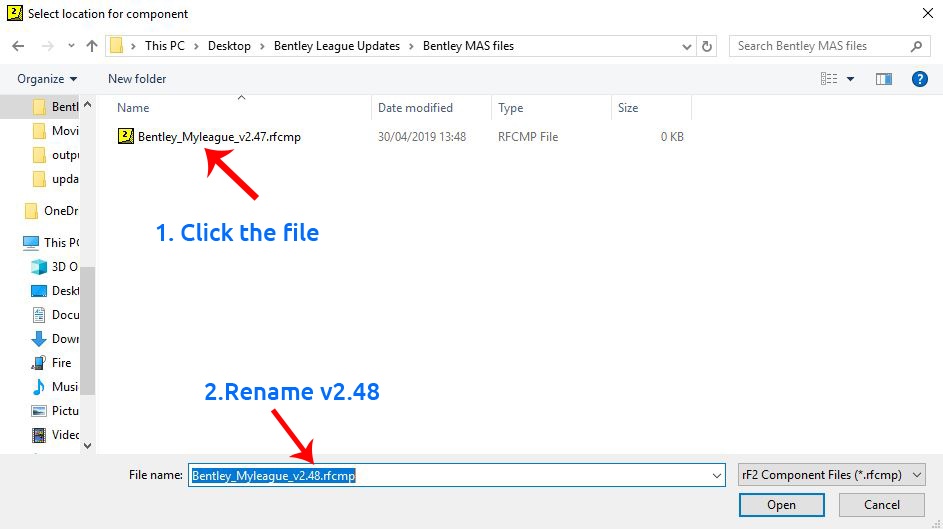Open the Organize menu
This screenshot has width=943, height=529.
(x=47, y=79)
